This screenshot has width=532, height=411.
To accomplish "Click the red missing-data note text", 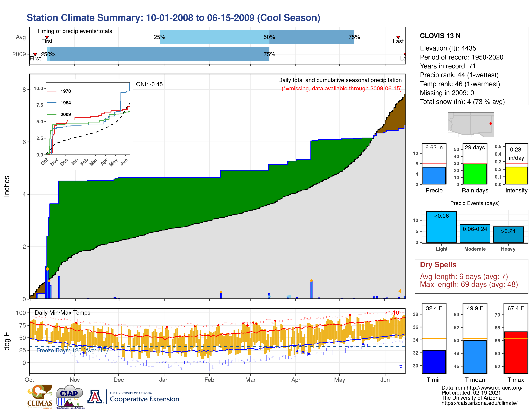I will [x=341, y=88].
